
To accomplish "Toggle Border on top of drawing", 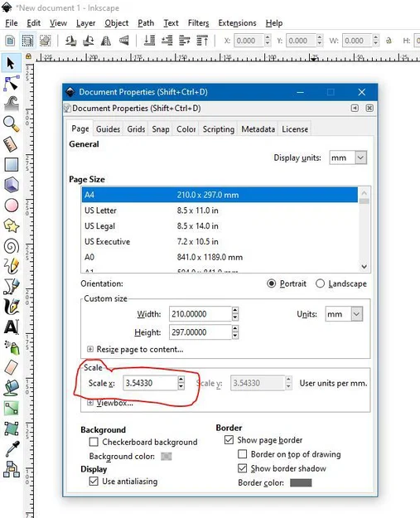I will (243, 454).
